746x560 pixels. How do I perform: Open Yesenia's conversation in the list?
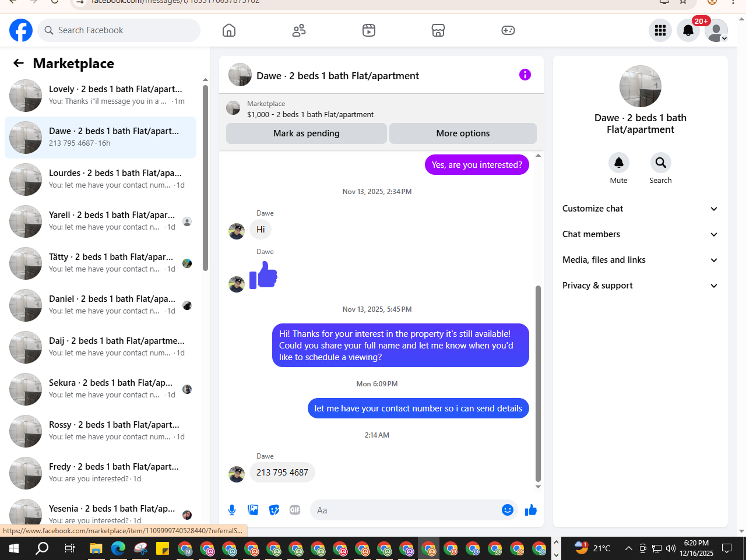[100, 511]
